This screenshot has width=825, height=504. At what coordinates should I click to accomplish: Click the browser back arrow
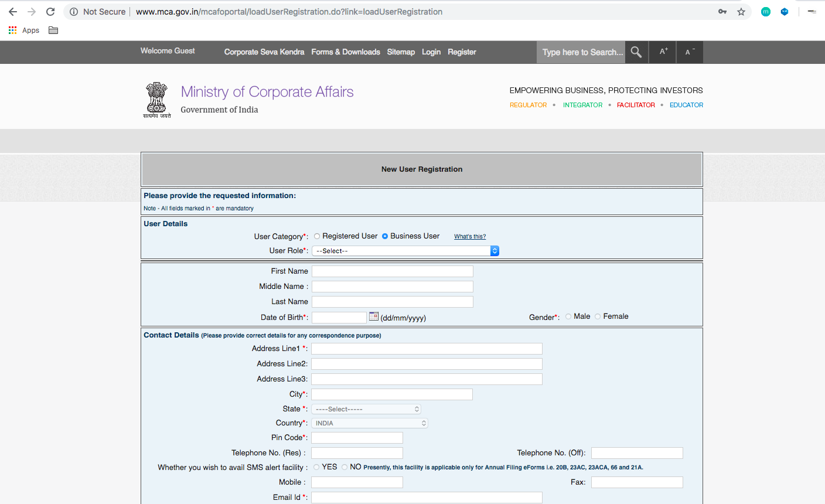point(13,12)
